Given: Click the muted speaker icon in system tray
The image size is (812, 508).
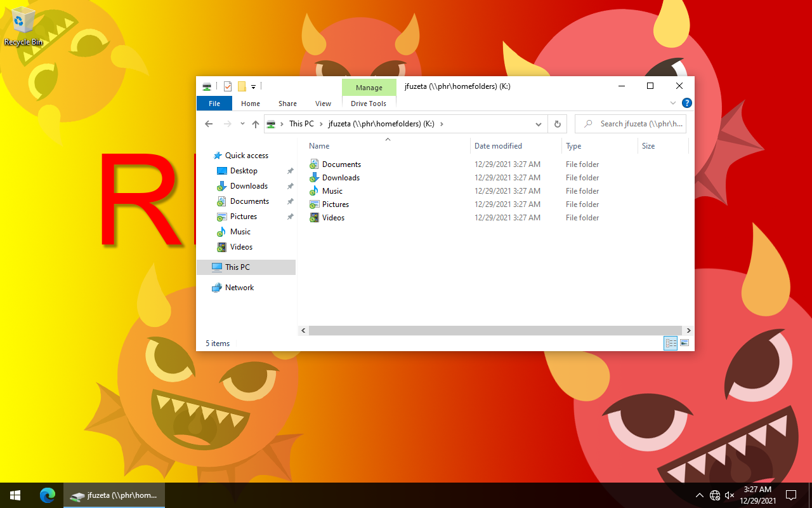Looking at the screenshot, I should point(730,495).
